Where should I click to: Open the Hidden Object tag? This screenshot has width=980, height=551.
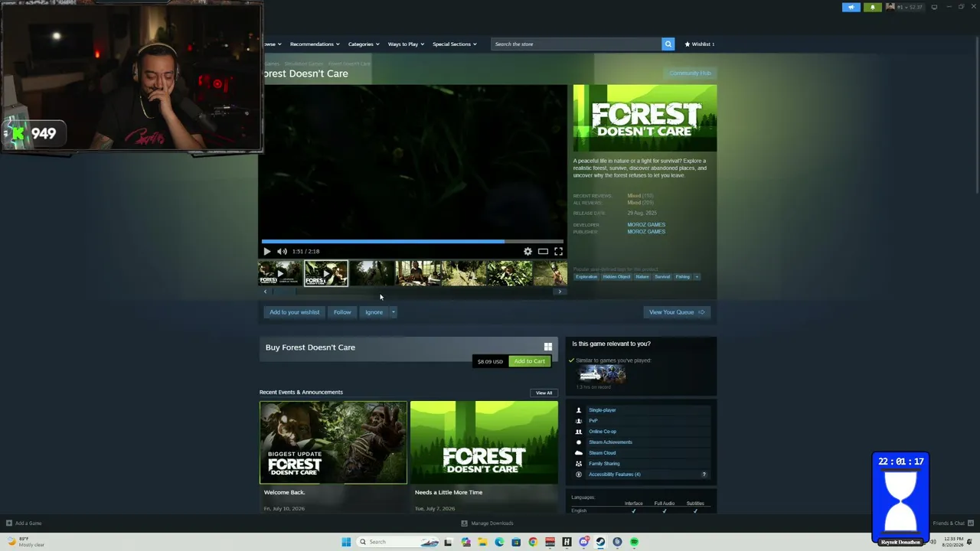click(x=616, y=277)
